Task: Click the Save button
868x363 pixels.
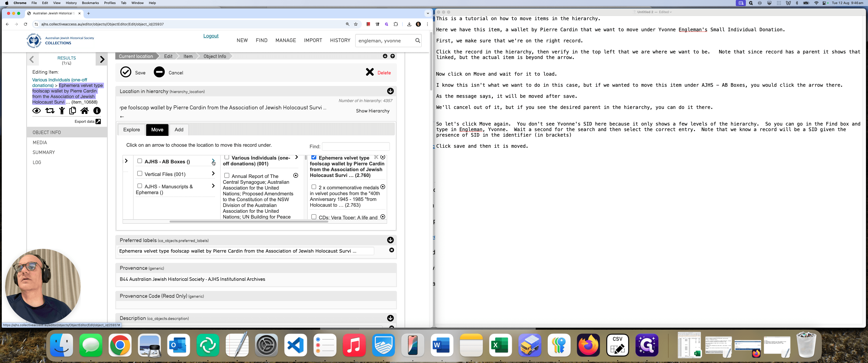Action: pos(133,72)
